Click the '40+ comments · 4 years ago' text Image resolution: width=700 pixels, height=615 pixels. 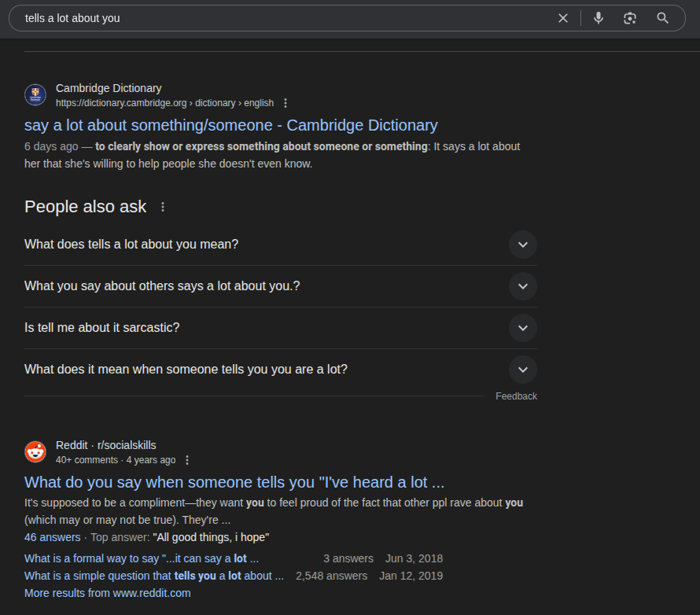(116, 460)
